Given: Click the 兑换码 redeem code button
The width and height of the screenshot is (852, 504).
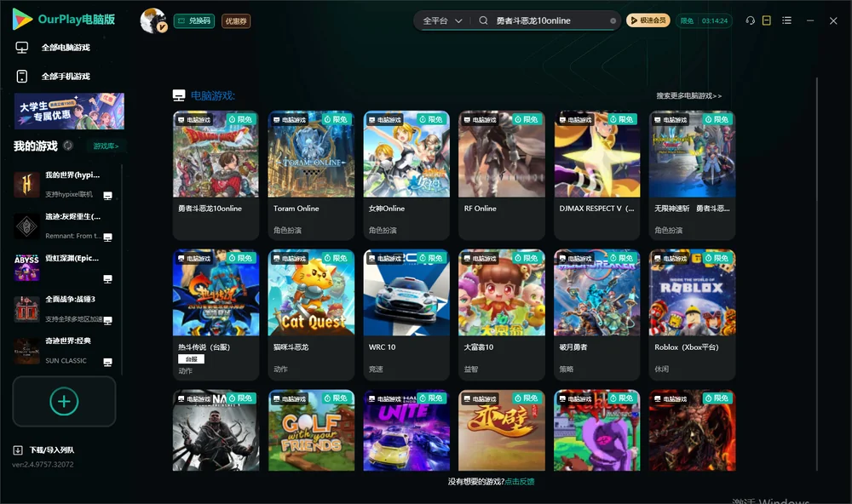Looking at the screenshot, I should (x=194, y=21).
